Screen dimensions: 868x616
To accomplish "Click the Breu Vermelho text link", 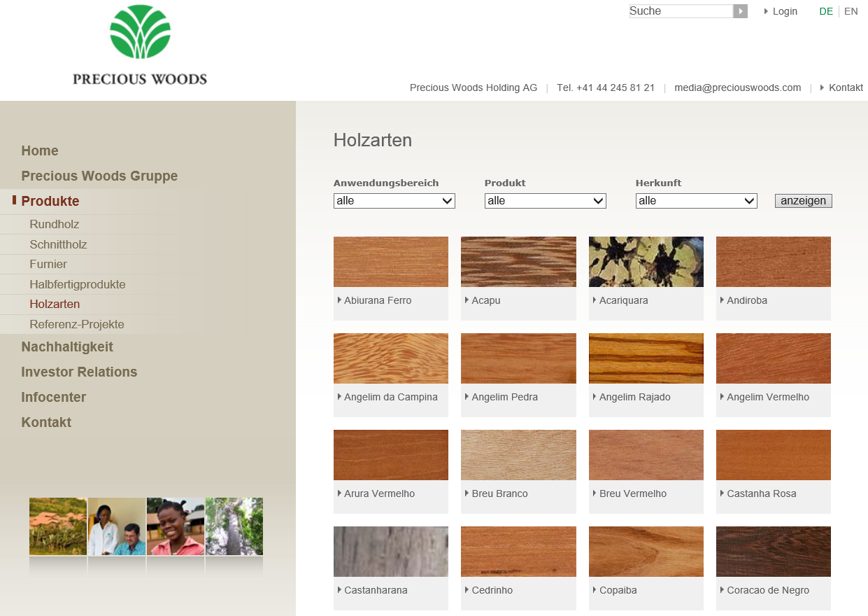I will (x=633, y=493).
